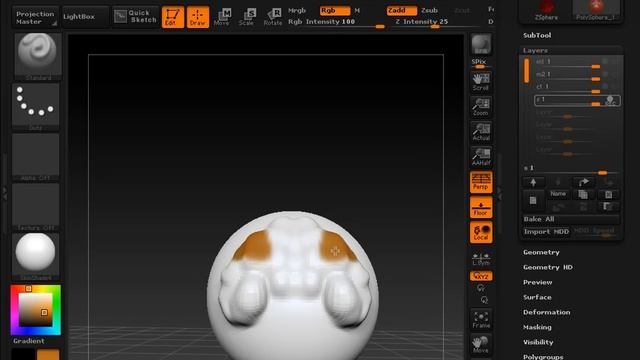Expand the Surface section
The width and height of the screenshot is (640, 360).
(x=537, y=297)
